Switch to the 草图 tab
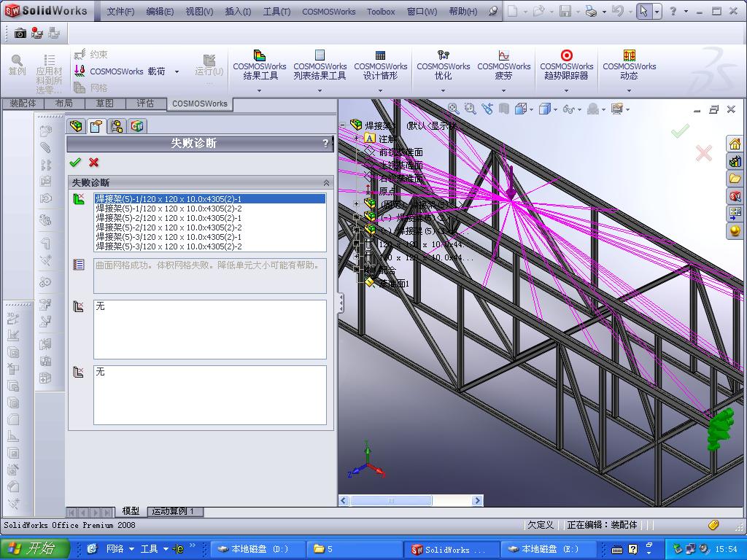Image resolution: width=747 pixels, height=560 pixels. click(x=105, y=104)
